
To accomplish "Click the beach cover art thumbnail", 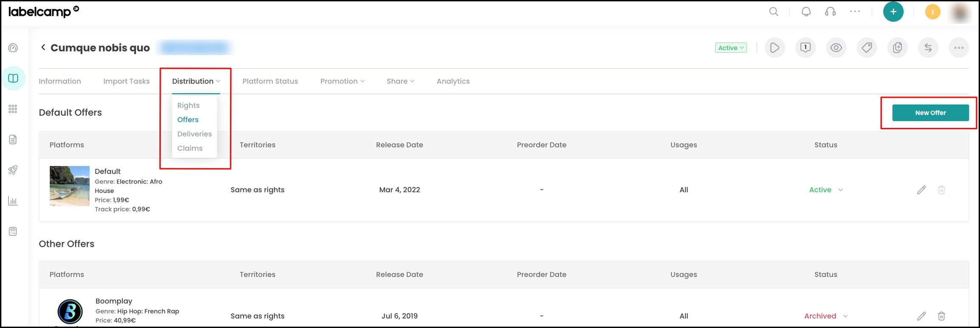I will (70, 186).
